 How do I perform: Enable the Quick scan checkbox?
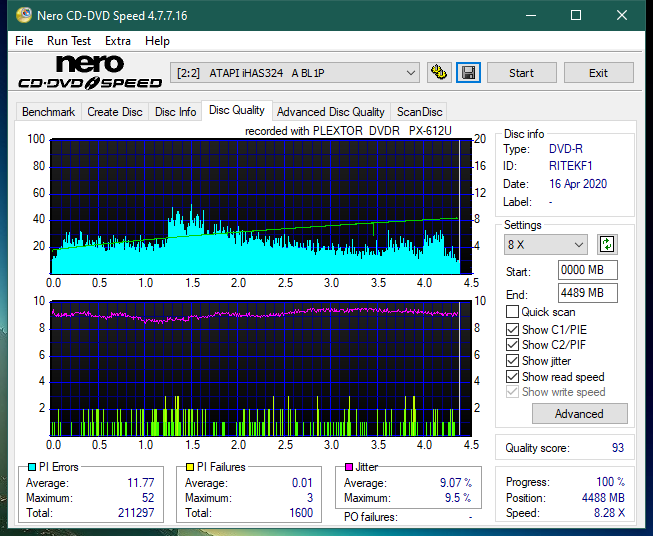tap(512, 312)
